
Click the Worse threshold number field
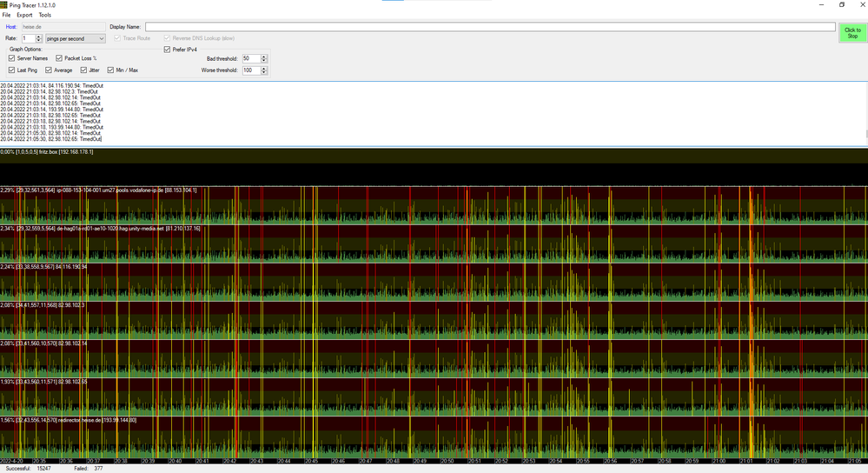251,70
